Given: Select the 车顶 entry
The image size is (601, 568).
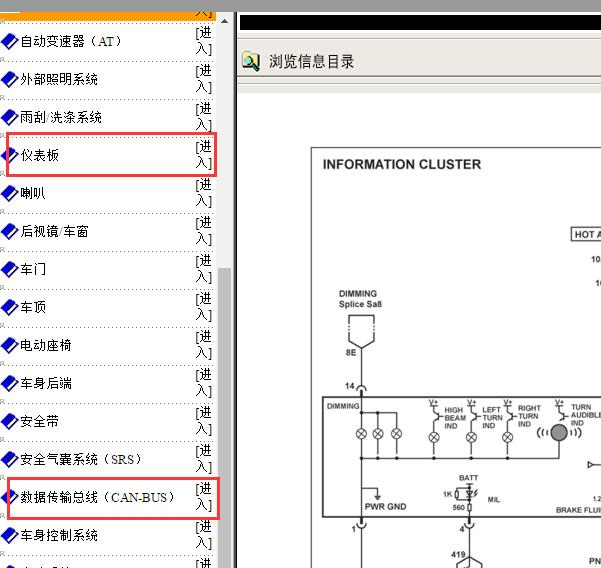Looking at the screenshot, I should [x=33, y=307].
